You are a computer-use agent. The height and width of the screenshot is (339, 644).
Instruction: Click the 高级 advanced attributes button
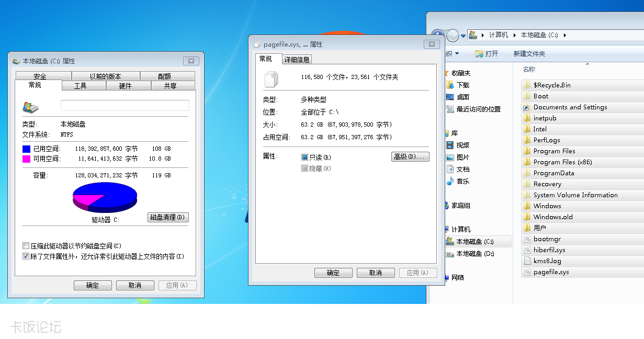click(410, 157)
